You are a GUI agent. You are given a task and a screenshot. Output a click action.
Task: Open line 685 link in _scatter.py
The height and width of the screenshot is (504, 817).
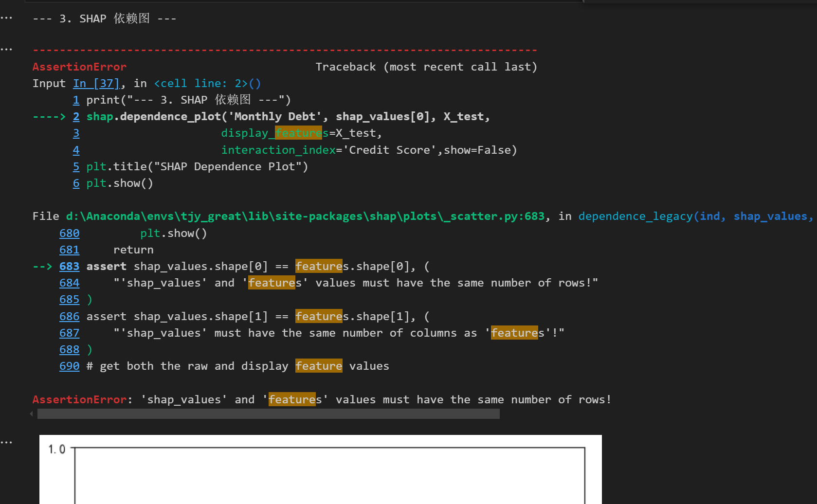tap(70, 300)
